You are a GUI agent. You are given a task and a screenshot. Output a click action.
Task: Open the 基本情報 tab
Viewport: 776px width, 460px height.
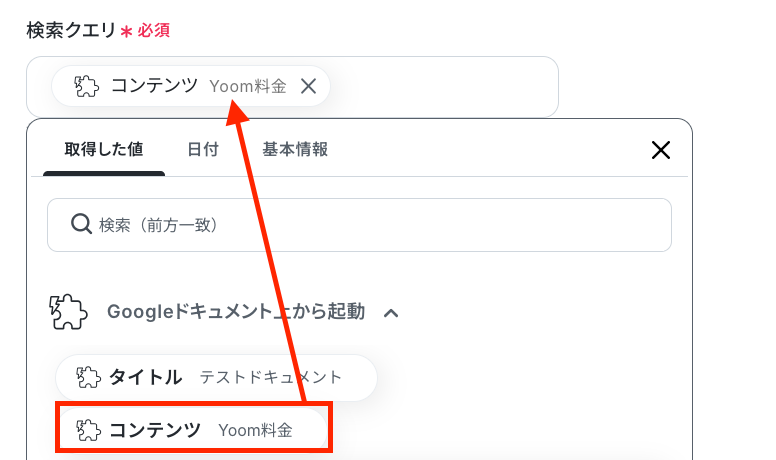(295, 149)
